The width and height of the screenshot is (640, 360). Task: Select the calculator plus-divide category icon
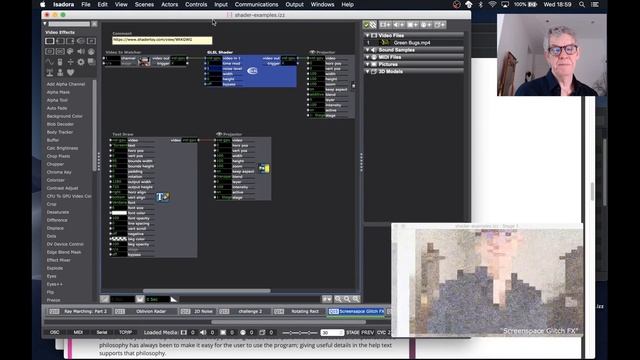[x=71, y=62]
